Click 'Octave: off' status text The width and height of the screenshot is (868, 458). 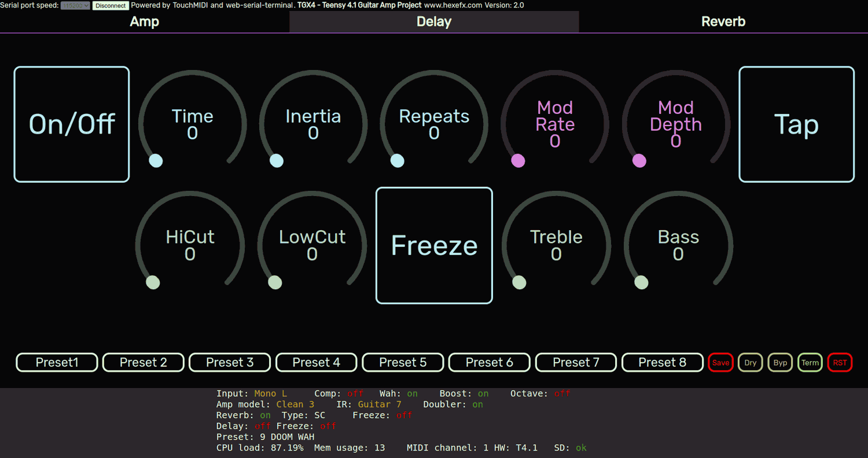(540, 393)
